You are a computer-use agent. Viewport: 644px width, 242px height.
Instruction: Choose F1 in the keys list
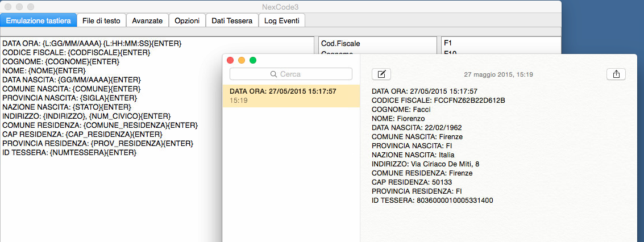tap(448, 43)
